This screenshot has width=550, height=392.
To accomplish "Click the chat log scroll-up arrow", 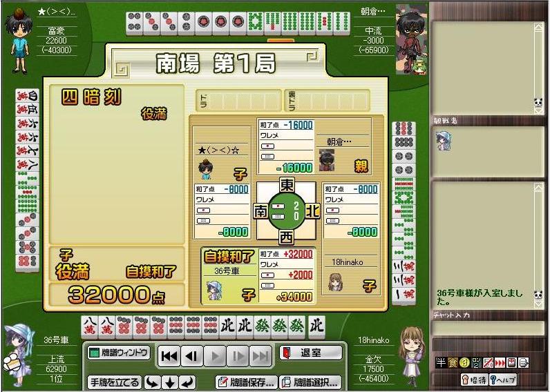I will tap(538, 188).
